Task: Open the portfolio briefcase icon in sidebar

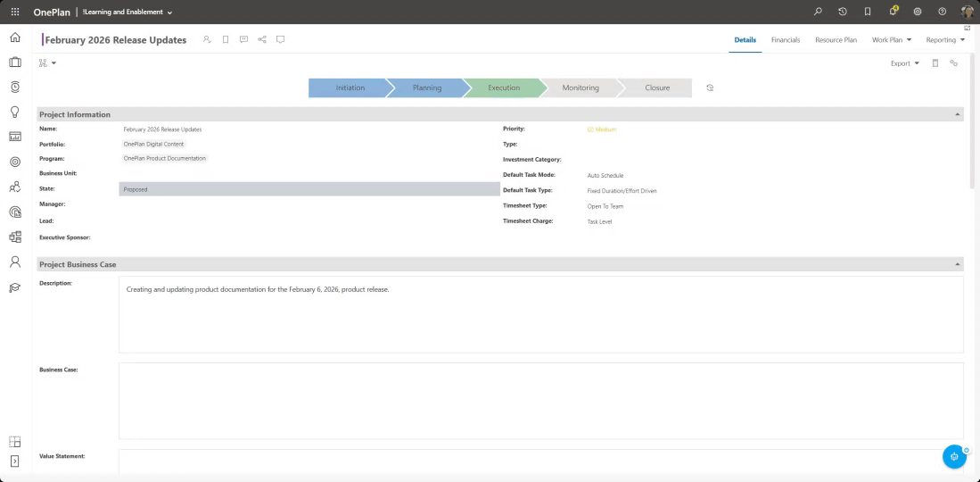Action: [14, 62]
